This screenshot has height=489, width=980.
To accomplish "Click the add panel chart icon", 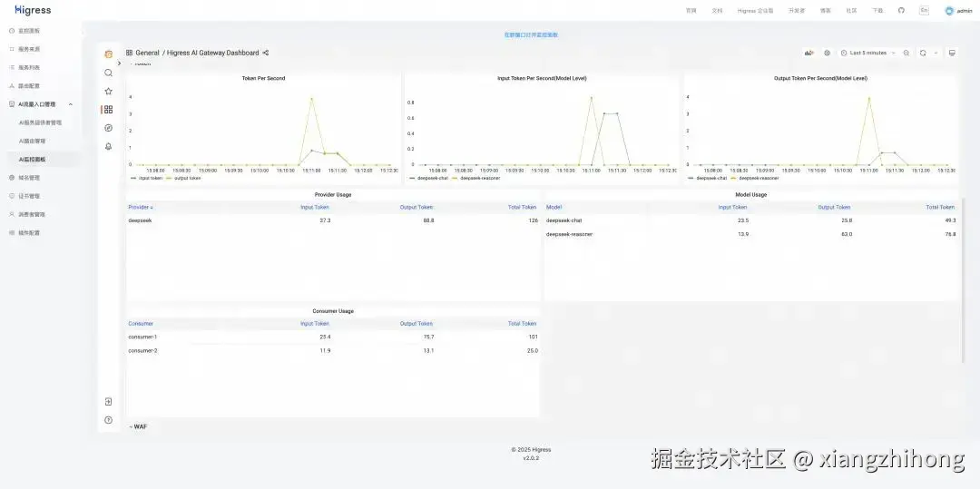I will click(808, 54).
